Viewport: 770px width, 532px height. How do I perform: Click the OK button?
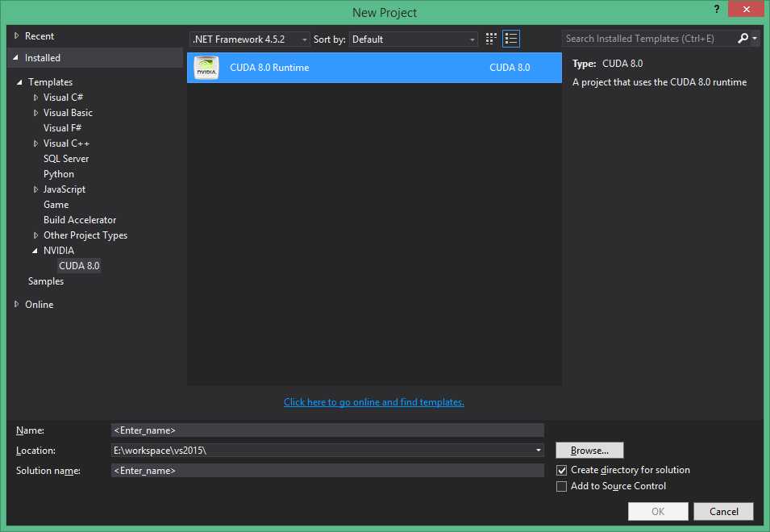[x=658, y=511]
